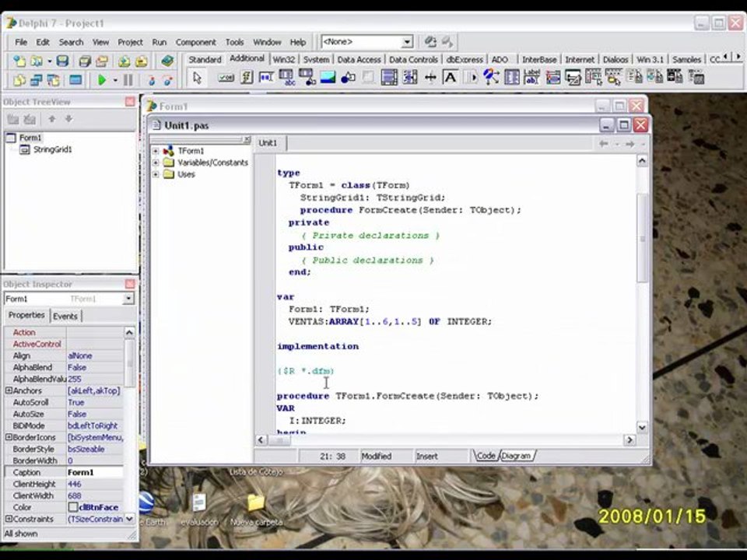Screen dimensions: 747x560
Task: Open the Open-file history dropdown arrow
Action: (x=49, y=61)
